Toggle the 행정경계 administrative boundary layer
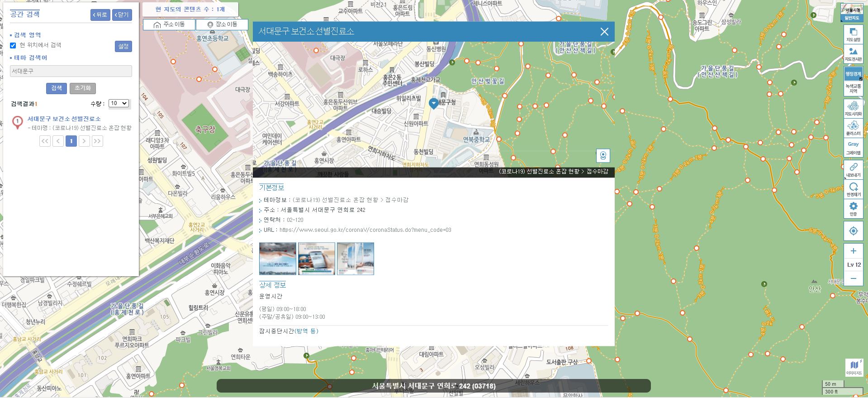868x398 pixels. (x=853, y=74)
